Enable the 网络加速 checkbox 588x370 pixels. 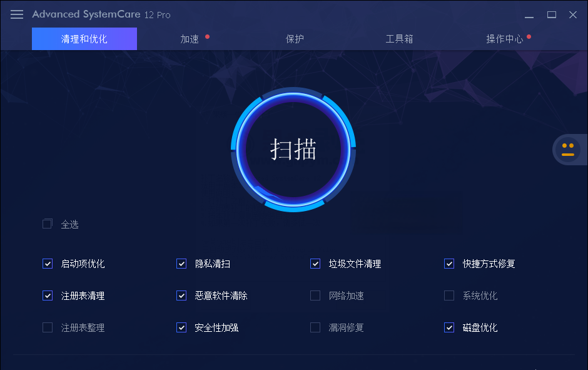click(315, 295)
